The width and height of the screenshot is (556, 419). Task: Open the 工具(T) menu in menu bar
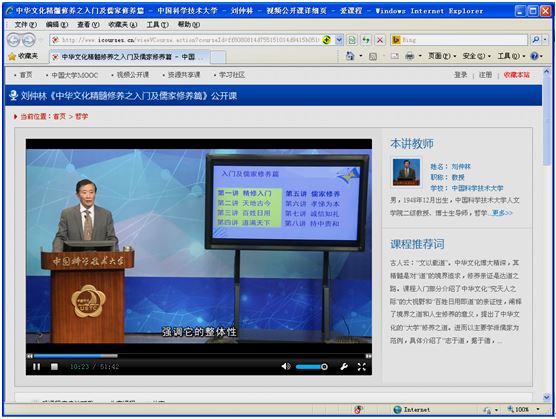[157, 24]
